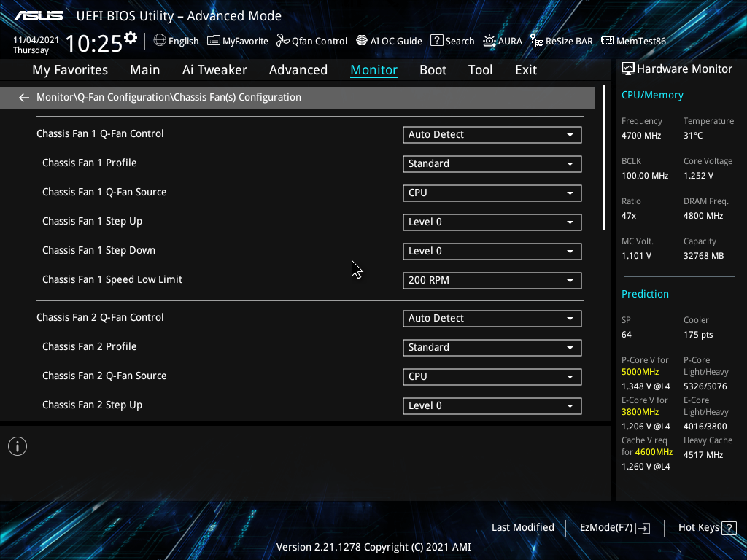Open Chassis Fan 2 Step Up dropdown
Screen dimensions: 747x560
[x=492, y=406]
